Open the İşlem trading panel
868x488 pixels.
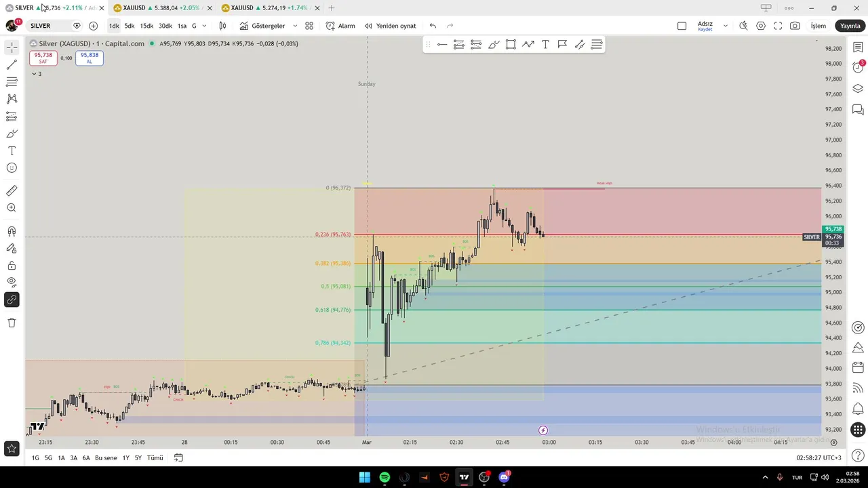[818, 26]
